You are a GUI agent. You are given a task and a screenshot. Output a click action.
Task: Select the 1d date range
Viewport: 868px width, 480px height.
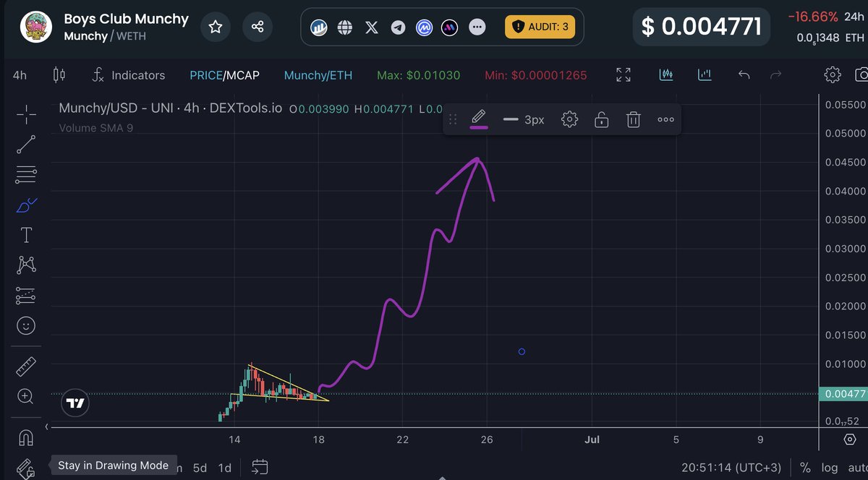click(225, 468)
